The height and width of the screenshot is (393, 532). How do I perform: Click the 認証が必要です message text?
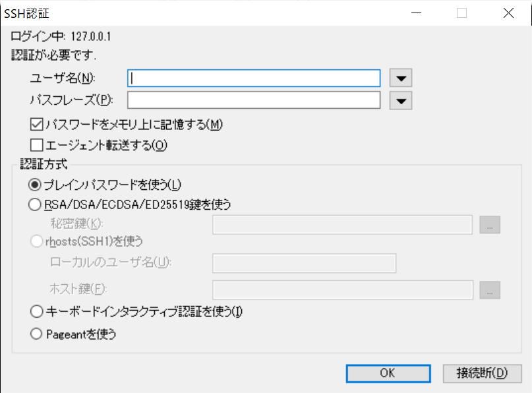[53, 55]
